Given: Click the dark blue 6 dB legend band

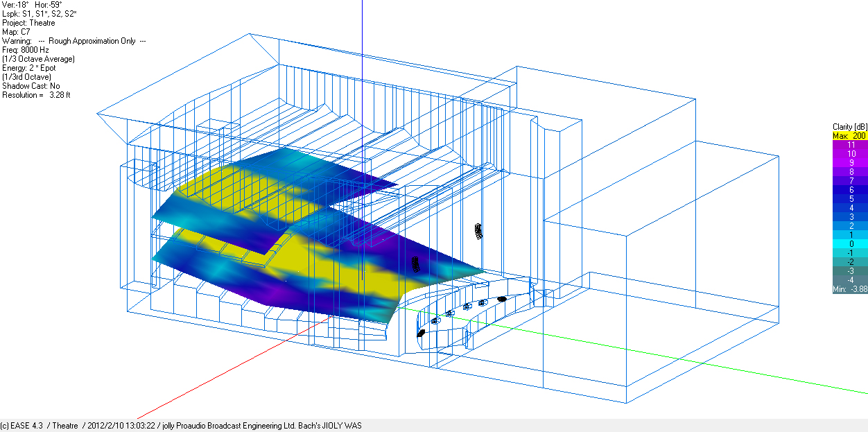Looking at the screenshot, I should pyautogui.click(x=849, y=190).
